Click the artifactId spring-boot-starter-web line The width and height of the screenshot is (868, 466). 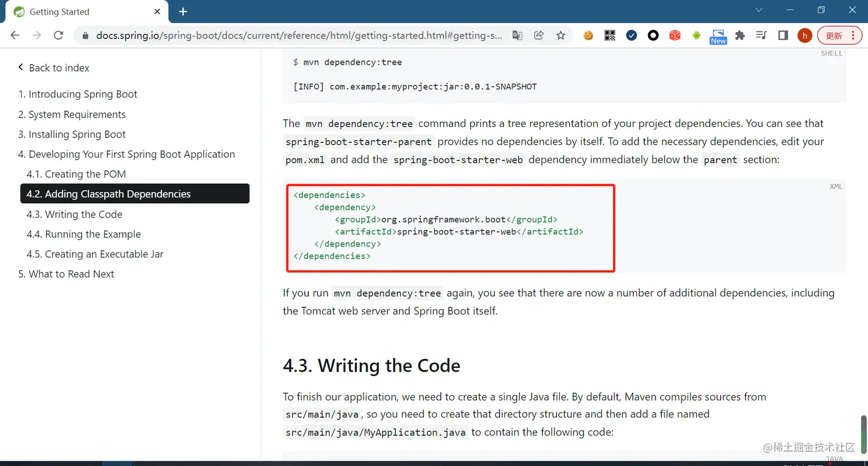click(459, 232)
